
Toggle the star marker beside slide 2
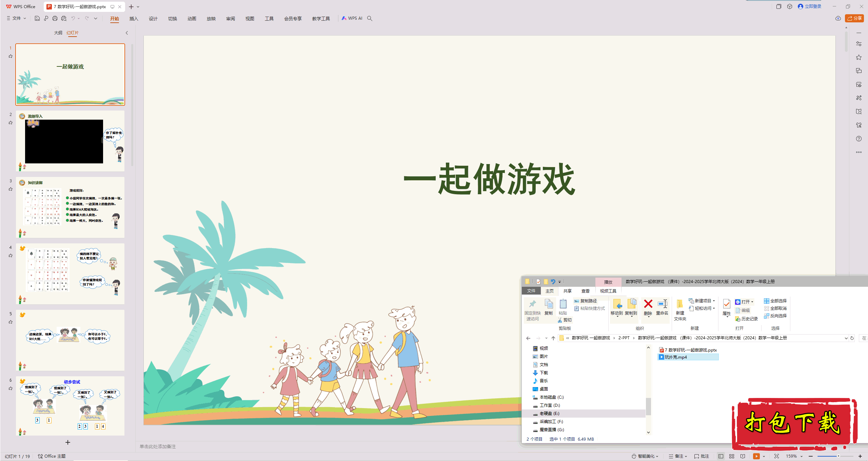tap(11, 123)
